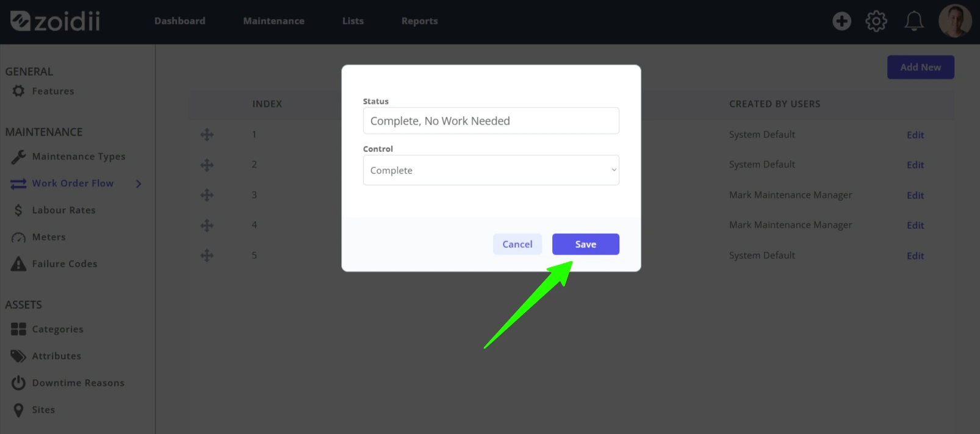The image size is (980, 434).
Task: Open Maintenance Types in sidebar
Action: [x=79, y=157]
